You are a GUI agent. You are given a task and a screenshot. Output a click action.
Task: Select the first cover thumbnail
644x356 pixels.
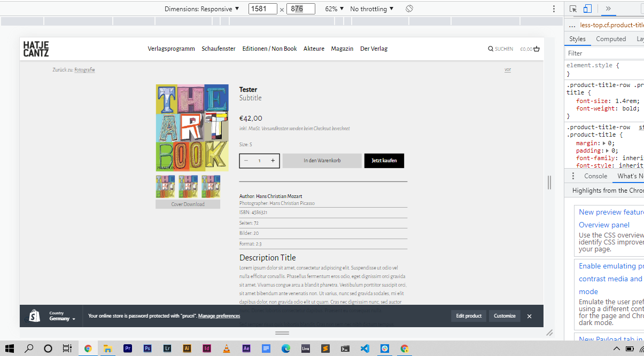point(165,186)
